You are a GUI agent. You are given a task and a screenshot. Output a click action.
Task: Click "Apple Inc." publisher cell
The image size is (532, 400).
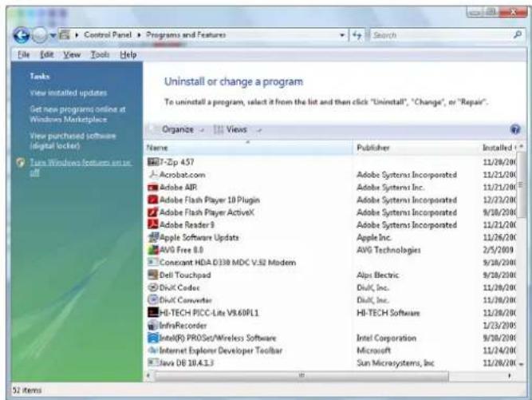click(373, 237)
